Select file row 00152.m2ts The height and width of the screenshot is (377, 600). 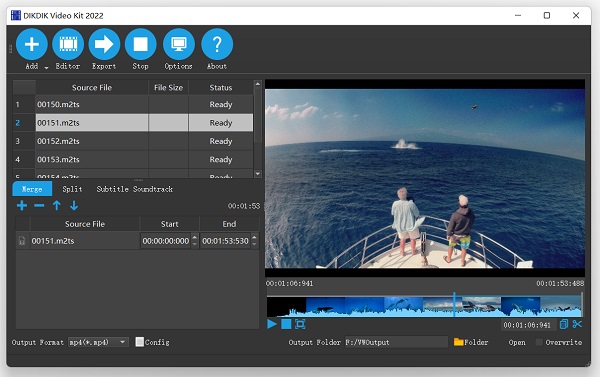pyautogui.click(x=133, y=141)
